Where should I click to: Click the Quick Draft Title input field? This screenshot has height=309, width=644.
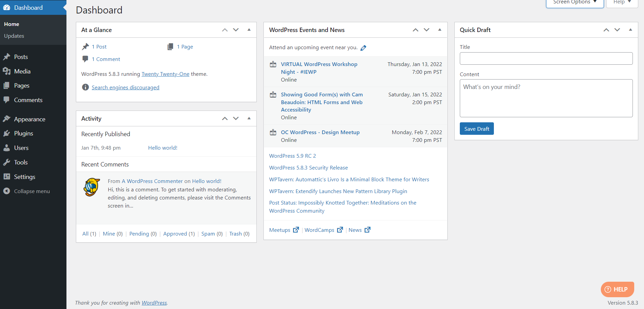(x=546, y=59)
